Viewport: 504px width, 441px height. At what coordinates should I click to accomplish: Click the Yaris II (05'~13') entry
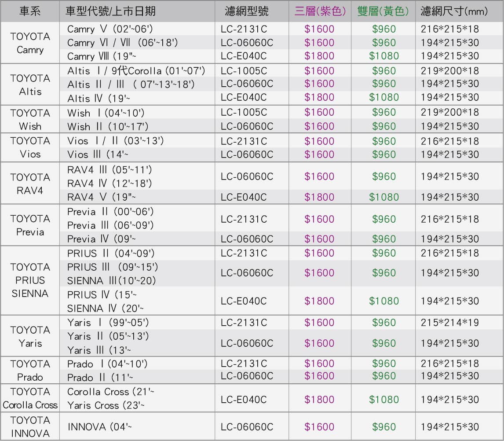108,336
